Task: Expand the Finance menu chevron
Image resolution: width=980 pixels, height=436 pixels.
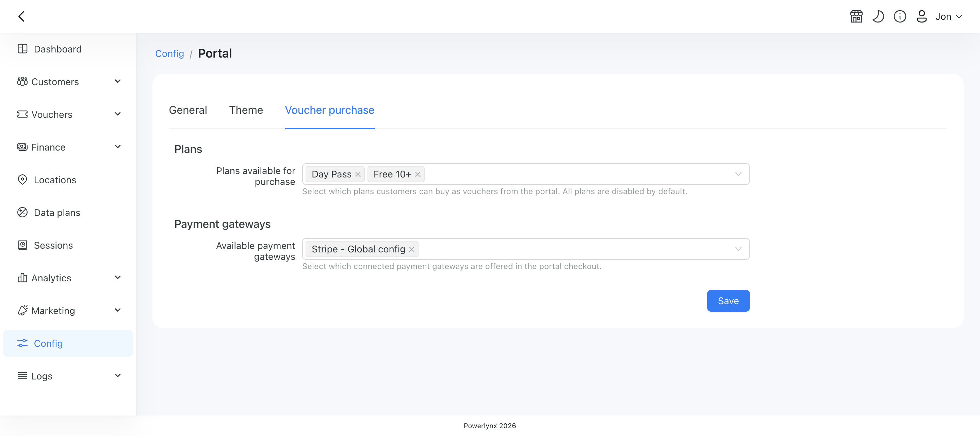Action: (x=118, y=147)
